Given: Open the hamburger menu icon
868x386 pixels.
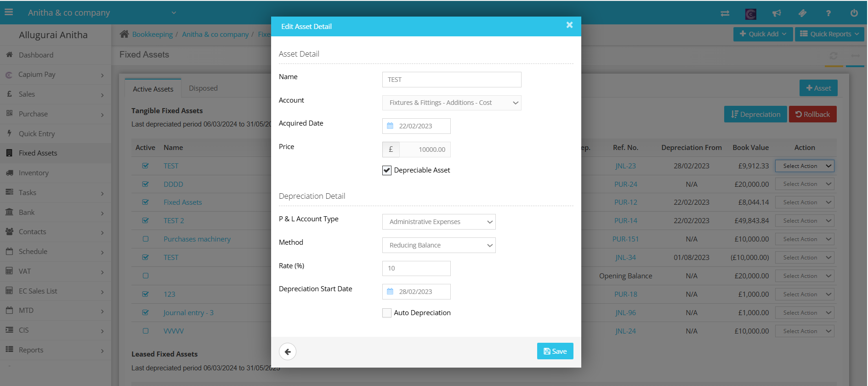Looking at the screenshot, I should tap(9, 12).
